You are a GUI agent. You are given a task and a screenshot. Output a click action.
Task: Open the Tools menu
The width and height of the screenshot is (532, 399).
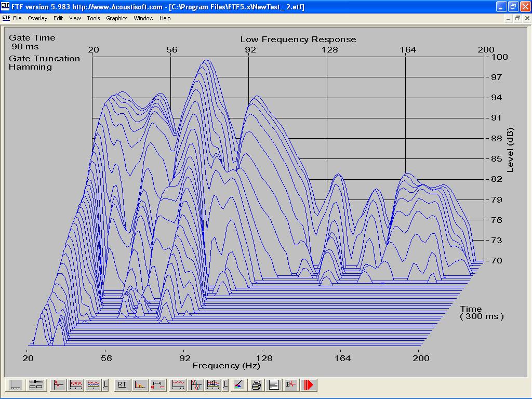click(x=94, y=18)
